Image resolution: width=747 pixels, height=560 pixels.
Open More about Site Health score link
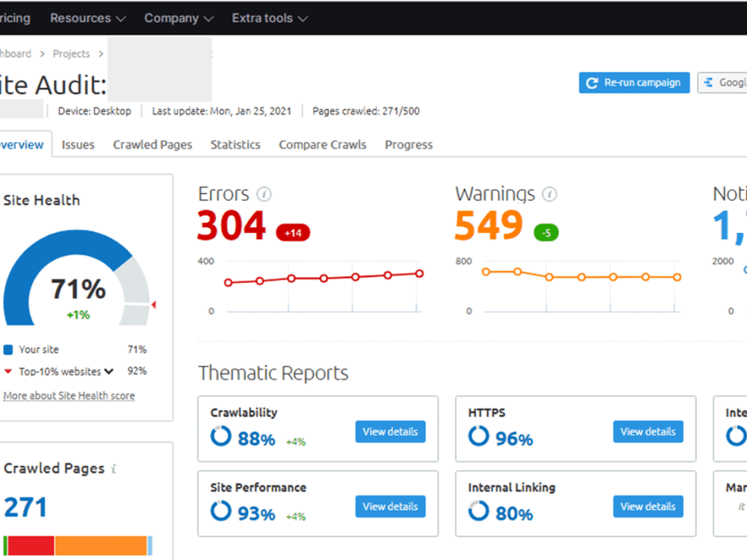point(69,396)
